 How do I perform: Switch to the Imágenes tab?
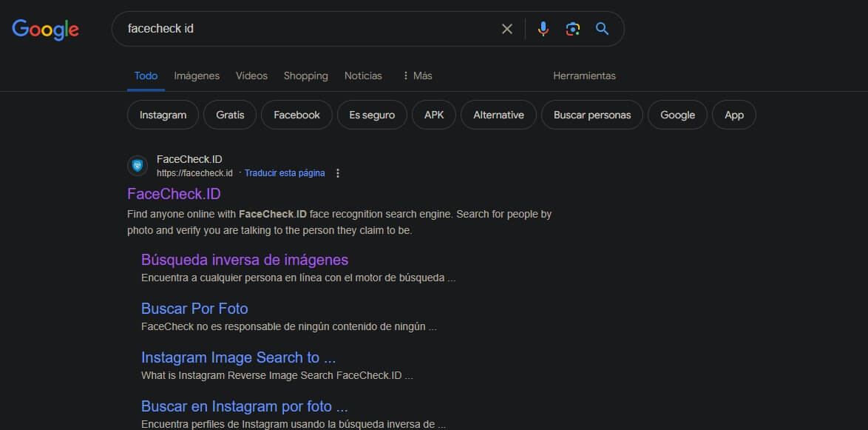(x=197, y=76)
